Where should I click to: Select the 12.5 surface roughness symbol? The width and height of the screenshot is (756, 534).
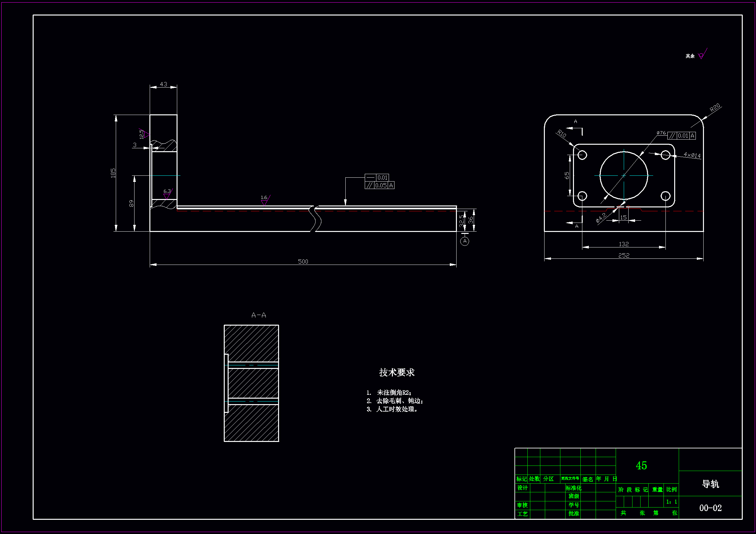tap(144, 134)
